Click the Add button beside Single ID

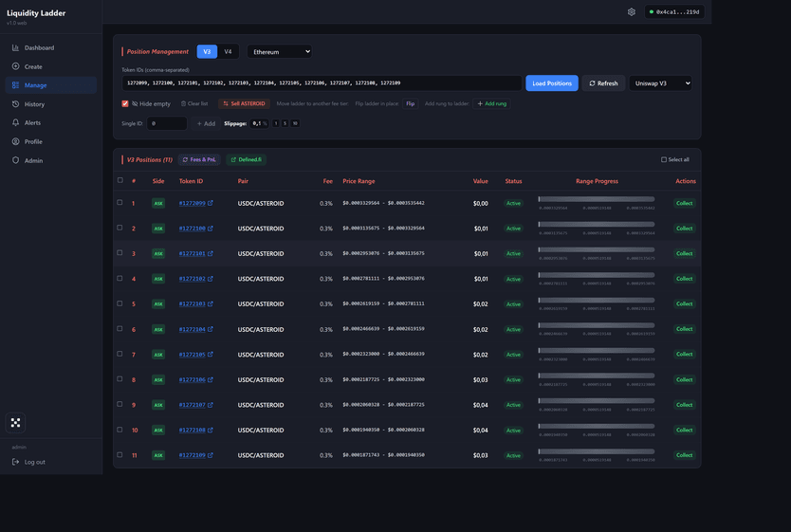click(x=206, y=123)
